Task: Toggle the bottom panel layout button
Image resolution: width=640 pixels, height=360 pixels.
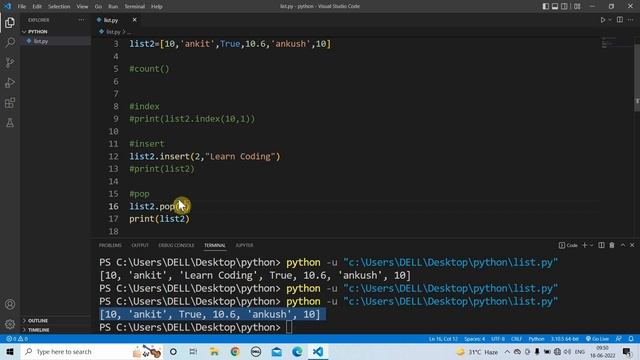Action: pos(555,6)
